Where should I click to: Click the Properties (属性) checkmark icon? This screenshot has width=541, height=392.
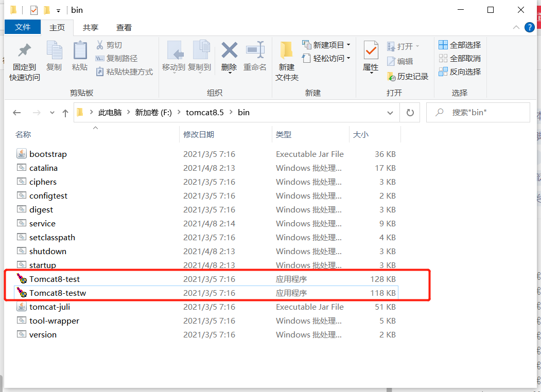tap(371, 50)
